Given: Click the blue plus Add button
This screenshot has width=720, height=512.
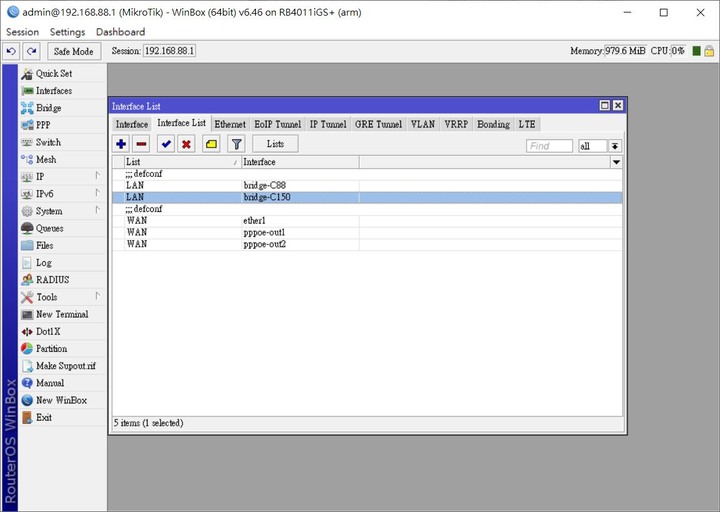Looking at the screenshot, I should point(121,144).
